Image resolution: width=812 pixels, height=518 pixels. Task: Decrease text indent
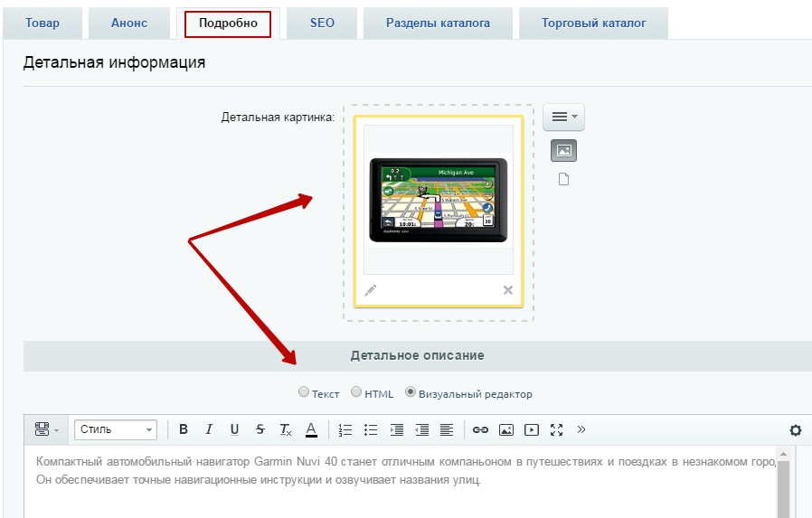pos(422,429)
